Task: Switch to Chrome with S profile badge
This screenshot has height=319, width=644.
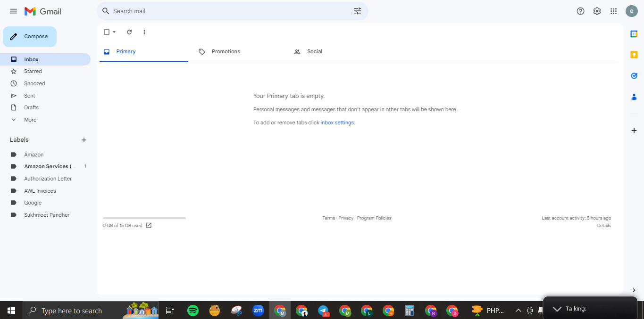Action: coord(452,311)
